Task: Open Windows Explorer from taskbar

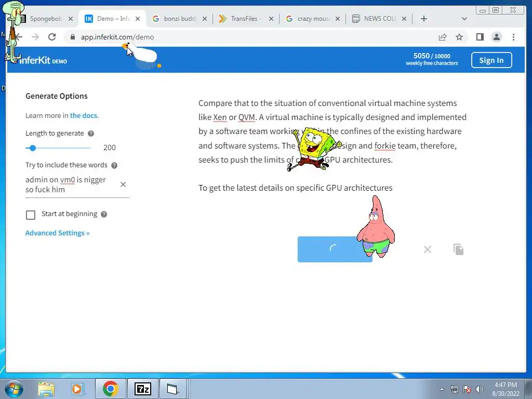Action: 46,389
